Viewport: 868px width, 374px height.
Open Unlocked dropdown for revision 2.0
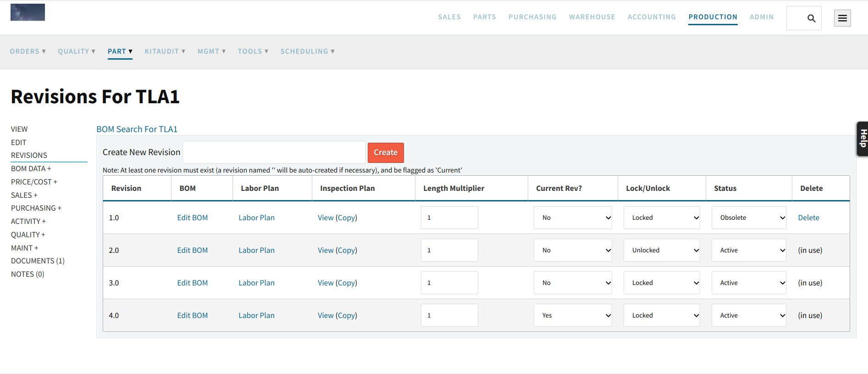coord(662,250)
